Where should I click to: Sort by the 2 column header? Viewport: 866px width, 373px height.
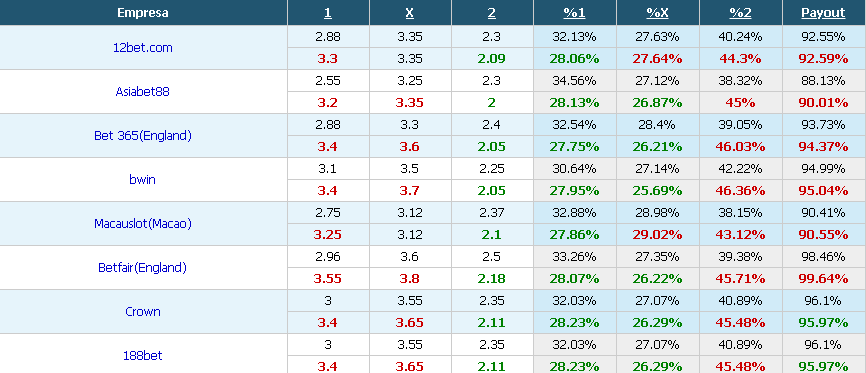tap(492, 13)
